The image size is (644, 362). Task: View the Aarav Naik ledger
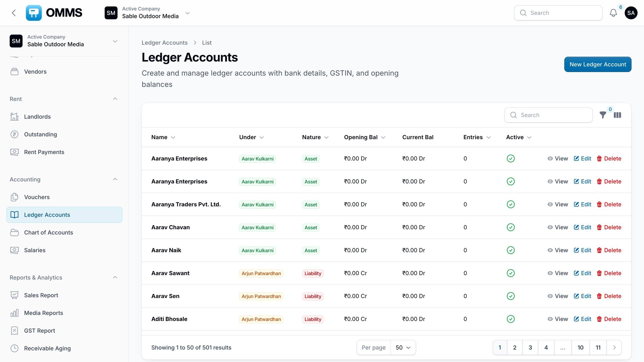[x=558, y=250]
